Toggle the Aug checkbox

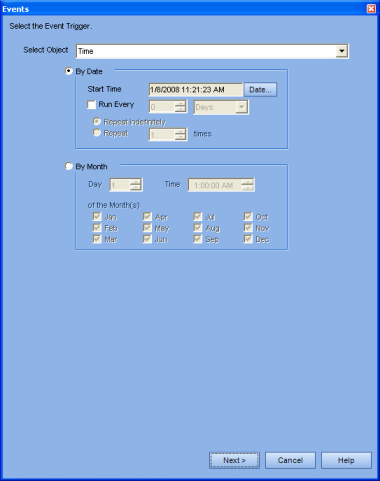198,228
